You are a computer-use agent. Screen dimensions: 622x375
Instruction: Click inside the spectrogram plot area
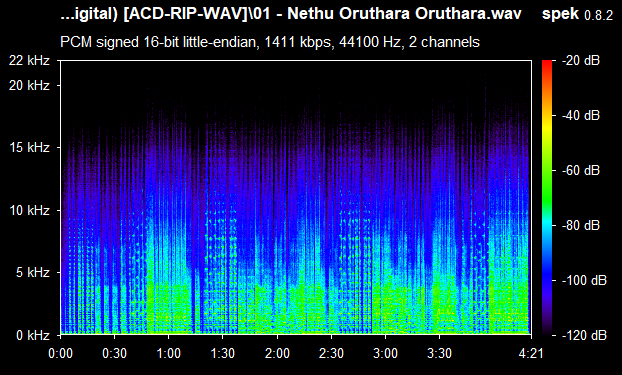point(296,198)
